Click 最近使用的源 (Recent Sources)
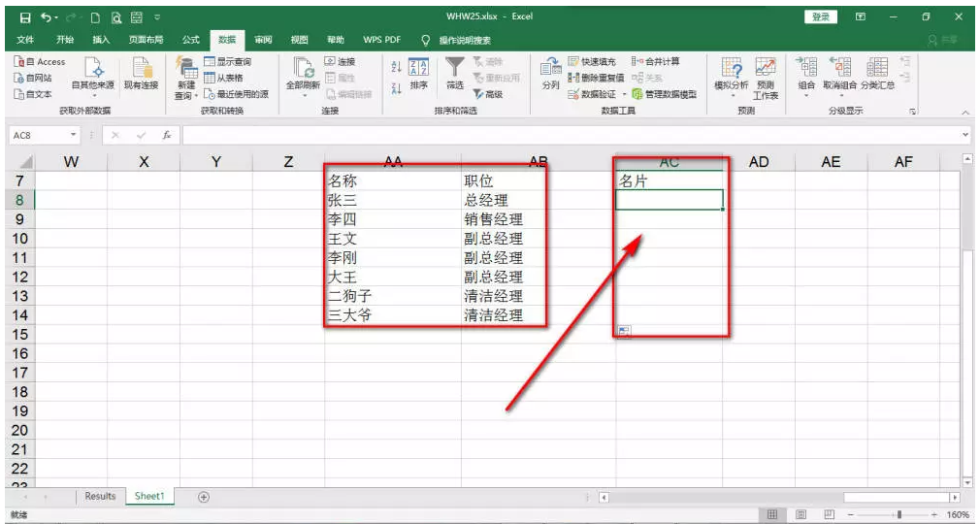The height and width of the screenshot is (524, 980). click(237, 94)
